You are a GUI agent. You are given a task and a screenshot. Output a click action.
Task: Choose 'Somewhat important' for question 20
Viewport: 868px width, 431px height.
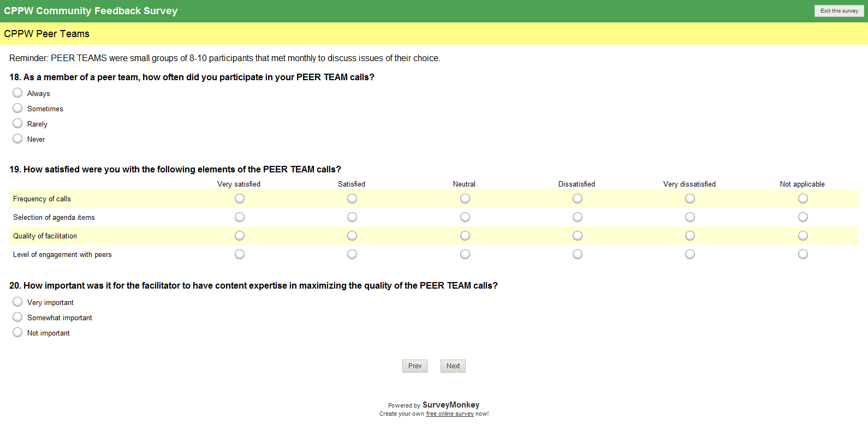click(x=17, y=317)
